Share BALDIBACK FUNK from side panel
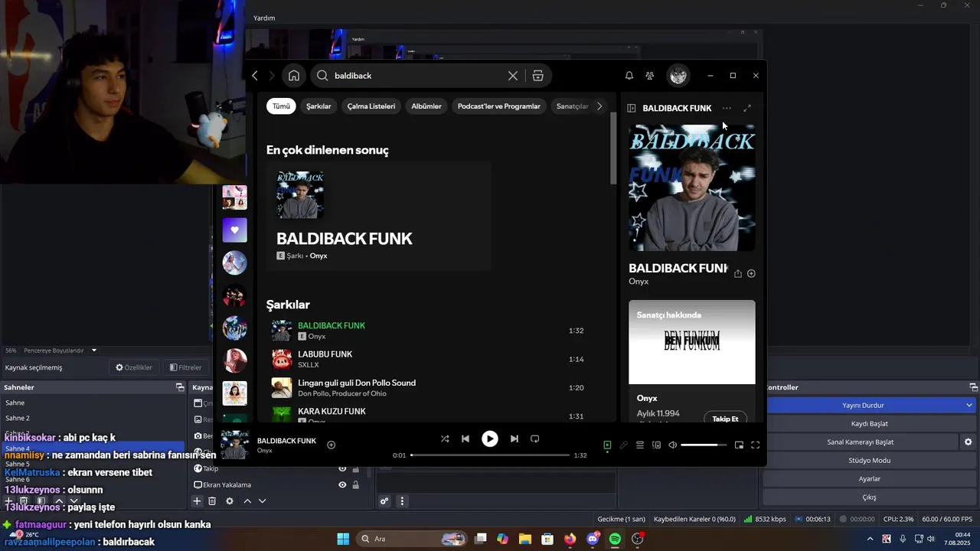Screen dimensions: 980x551 point(738,273)
